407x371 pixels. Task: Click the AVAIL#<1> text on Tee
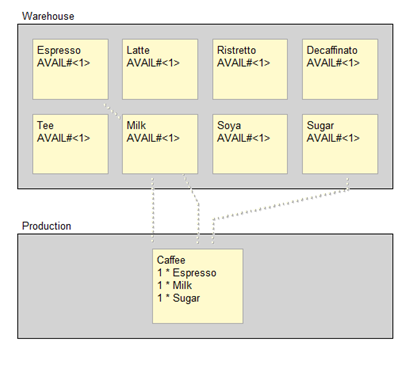[63, 138]
